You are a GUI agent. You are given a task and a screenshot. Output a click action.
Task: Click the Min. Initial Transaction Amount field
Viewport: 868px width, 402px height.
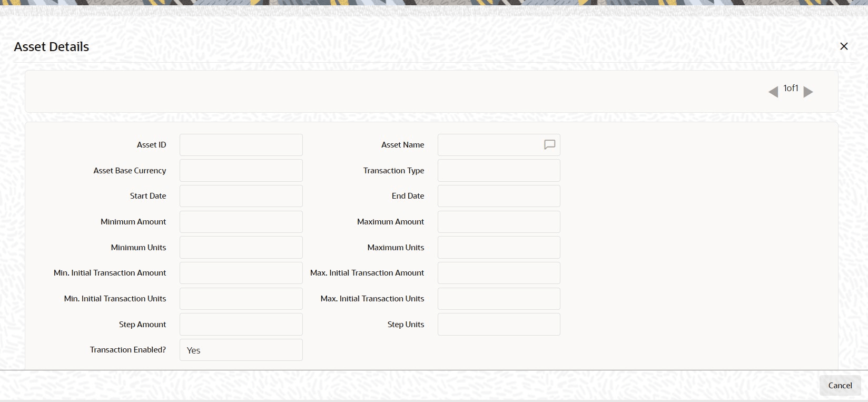241,273
